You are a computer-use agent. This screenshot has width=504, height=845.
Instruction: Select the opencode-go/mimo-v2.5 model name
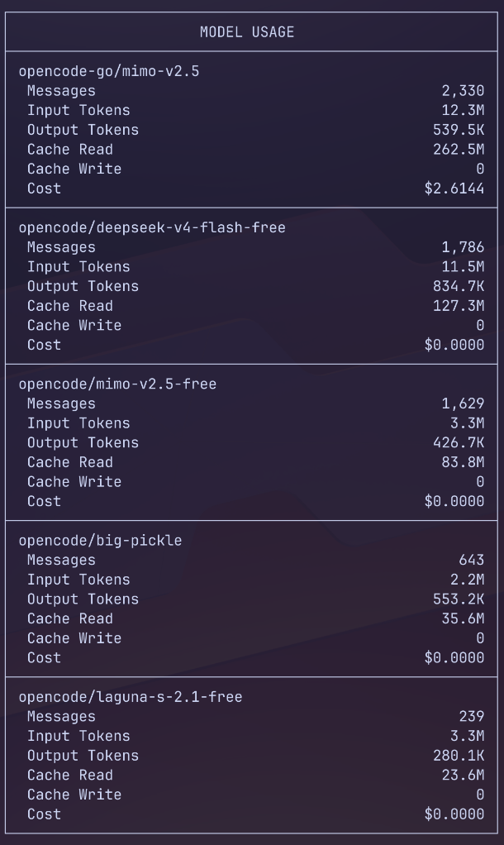click(x=109, y=71)
